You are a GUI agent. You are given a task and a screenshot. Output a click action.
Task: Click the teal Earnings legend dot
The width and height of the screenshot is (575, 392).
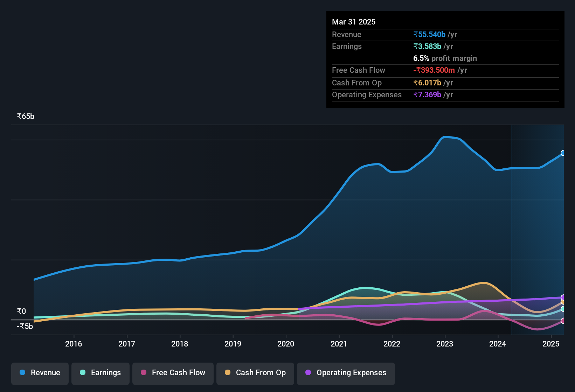click(83, 372)
